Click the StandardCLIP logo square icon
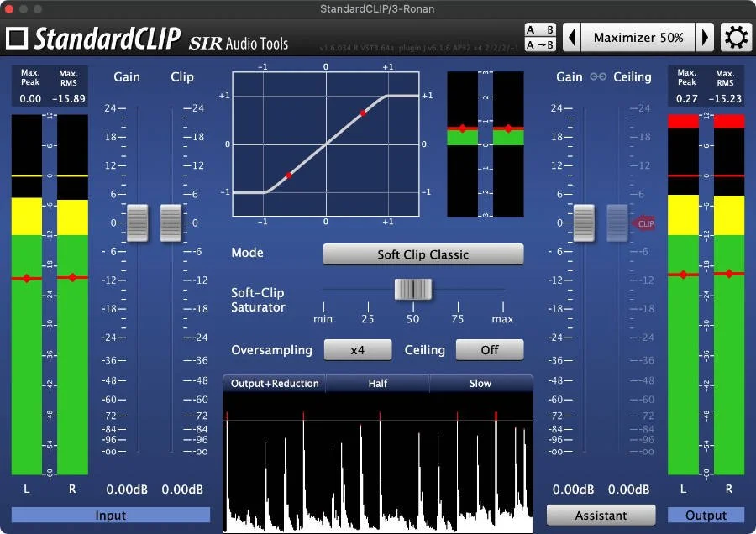The width and height of the screenshot is (756, 534). (x=18, y=37)
